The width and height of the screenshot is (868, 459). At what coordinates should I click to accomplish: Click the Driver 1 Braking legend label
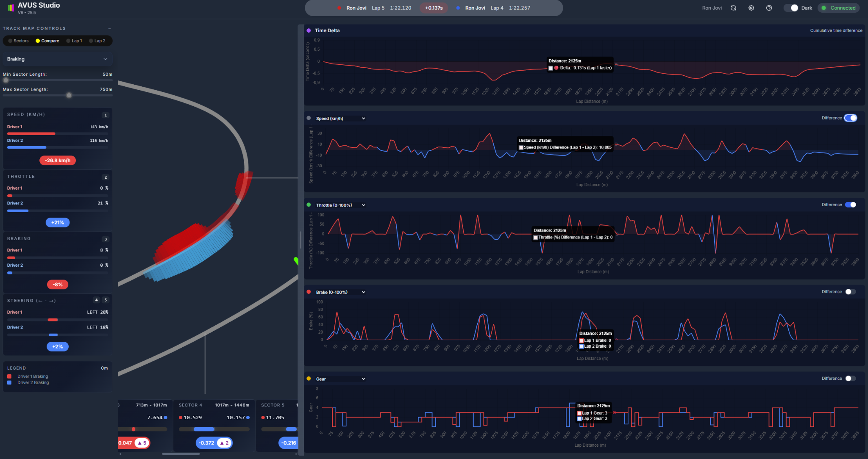pos(33,376)
